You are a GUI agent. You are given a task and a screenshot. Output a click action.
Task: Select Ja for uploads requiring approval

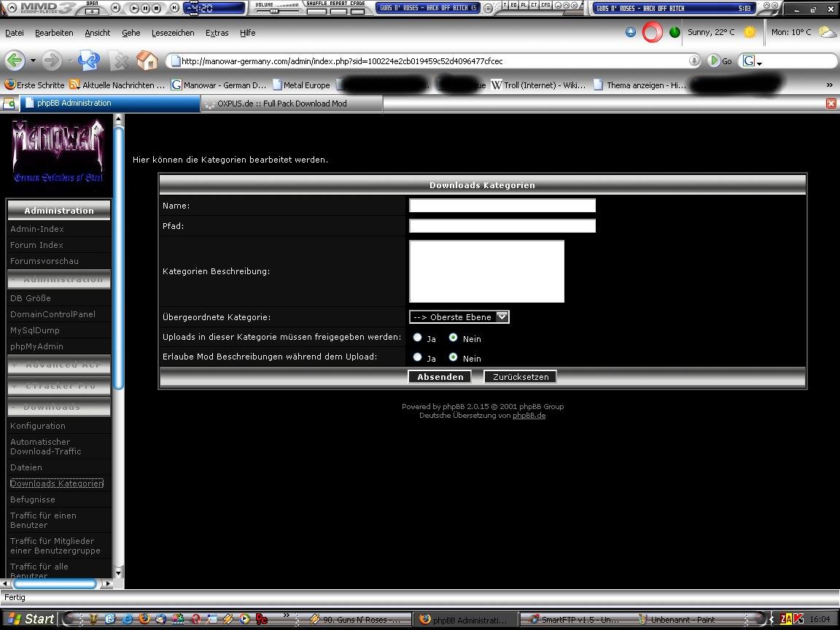pos(417,338)
